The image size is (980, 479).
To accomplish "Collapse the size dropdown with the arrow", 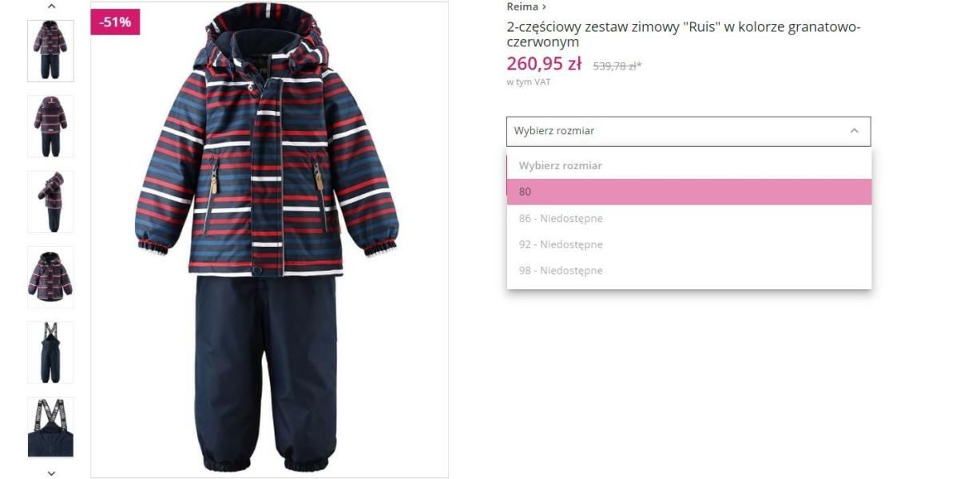I will tap(854, 131).
